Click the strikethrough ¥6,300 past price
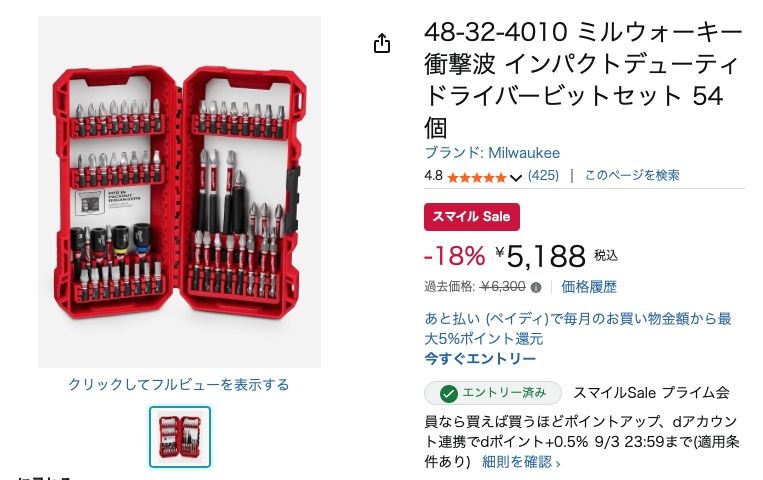This screenshot has height=480, width=763. click(x=502, y=287)
